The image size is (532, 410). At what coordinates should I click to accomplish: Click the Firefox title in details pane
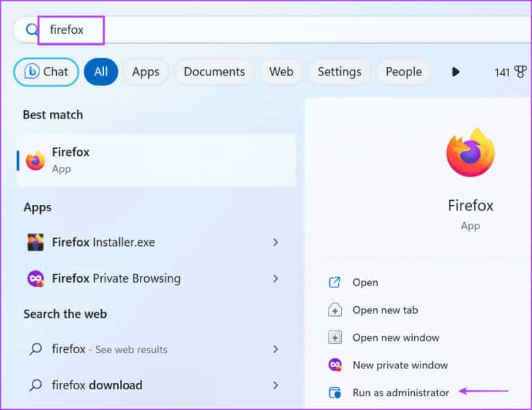[470, 206]
